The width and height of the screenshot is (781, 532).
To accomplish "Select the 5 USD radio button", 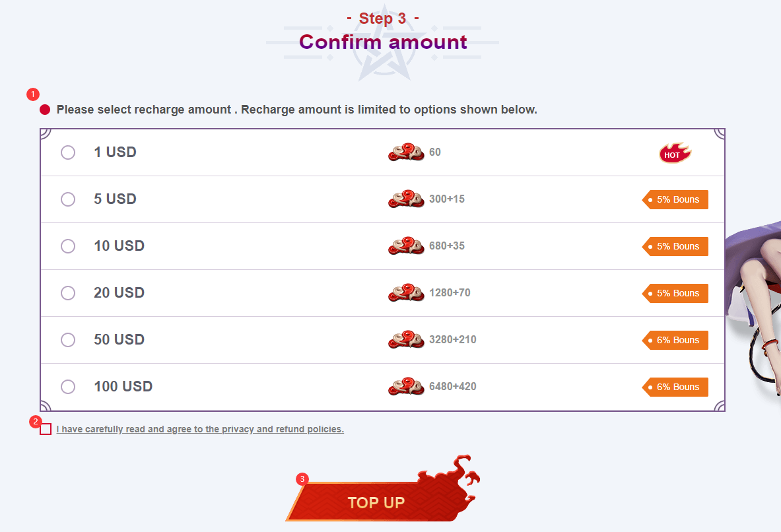I will [x=68, y=199].
